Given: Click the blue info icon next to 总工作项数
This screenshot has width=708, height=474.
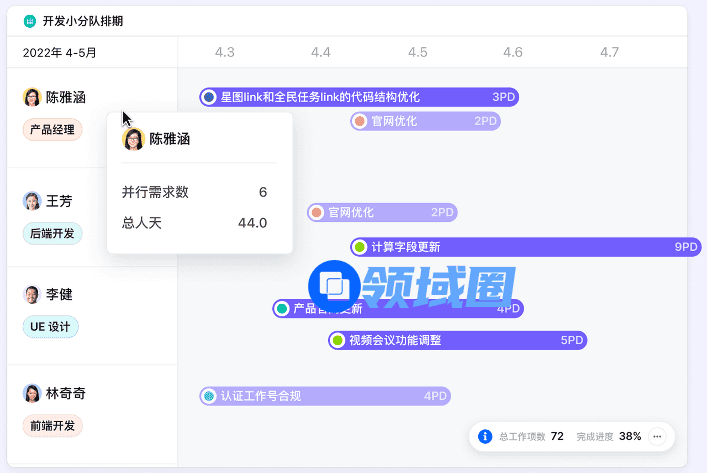Looking at the screenshot, I should point(485,436).
